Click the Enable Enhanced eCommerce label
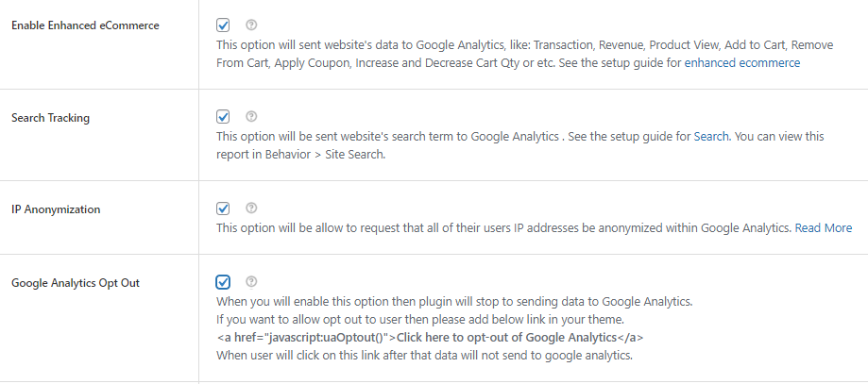The height and width of the screenshot is (384, 868). click(x=85, y=25)
